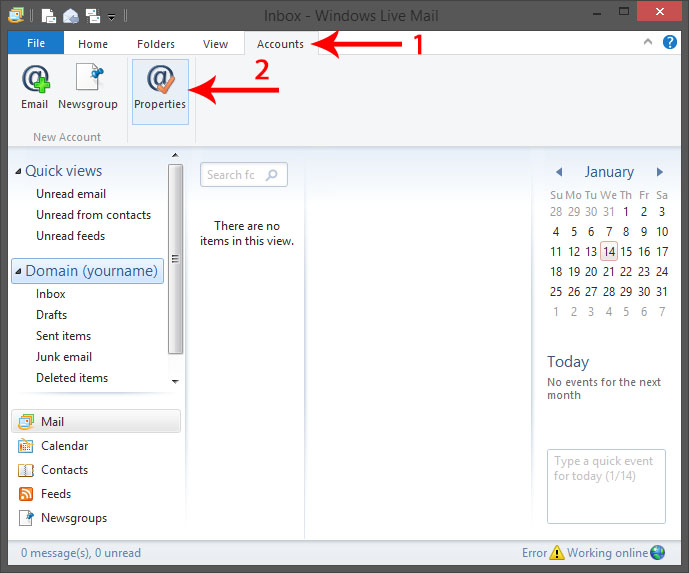Click the yellow warning triangle icon
The height and width of the screenshot is (573, 689).
tap(557, 552)
